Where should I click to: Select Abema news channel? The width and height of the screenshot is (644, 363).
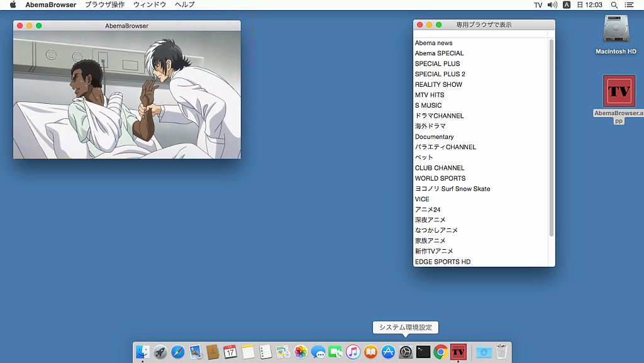pyautogui.click(x=481, y=43)
